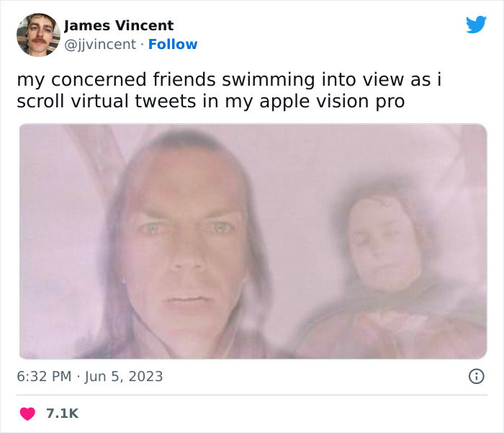Open the tweet info icon
Viewport: 504px width, 433px height.
pos(477,376)
